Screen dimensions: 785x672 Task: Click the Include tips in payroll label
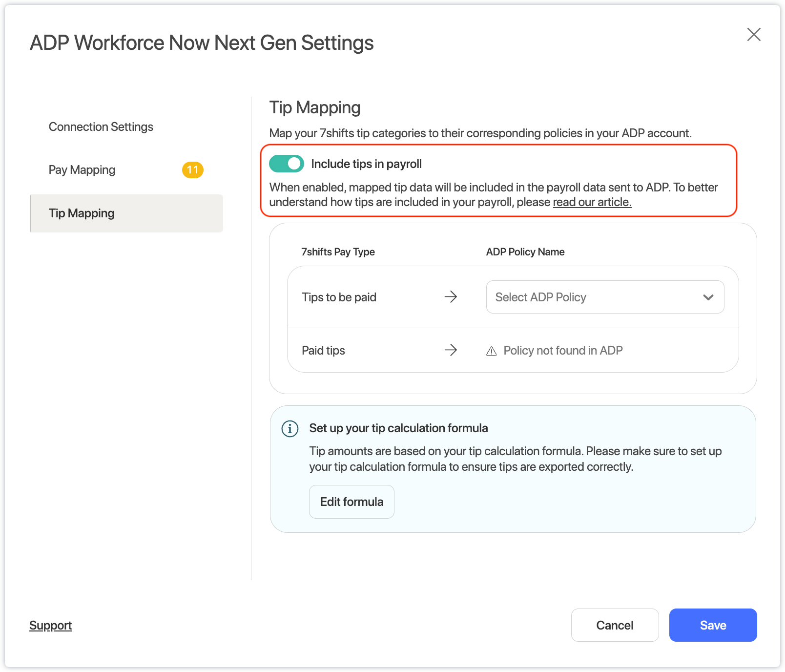click(x=366, y=164)
